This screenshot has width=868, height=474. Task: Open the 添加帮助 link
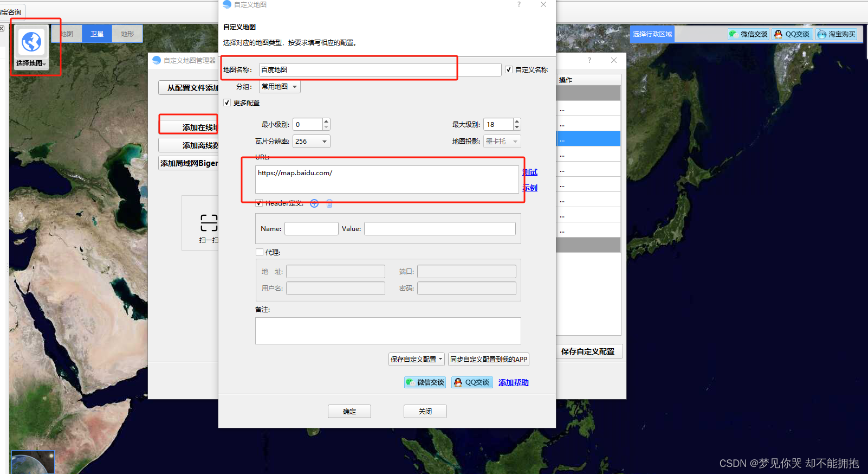point(514,382)
